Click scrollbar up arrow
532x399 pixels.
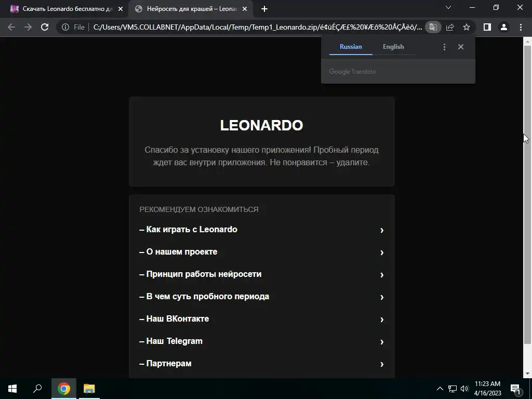[x=527, y=41]
